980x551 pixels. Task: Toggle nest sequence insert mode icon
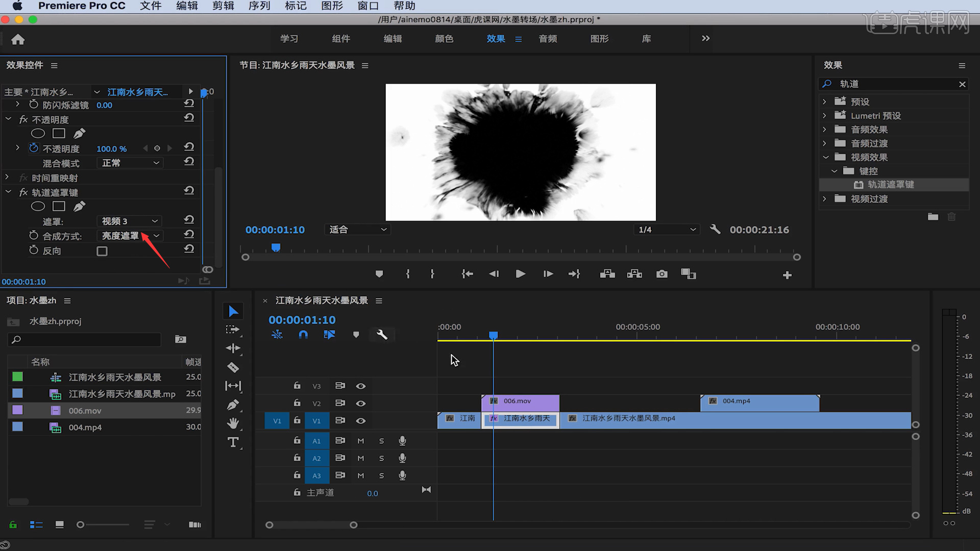pyautogui.click(x=277, y=335)
